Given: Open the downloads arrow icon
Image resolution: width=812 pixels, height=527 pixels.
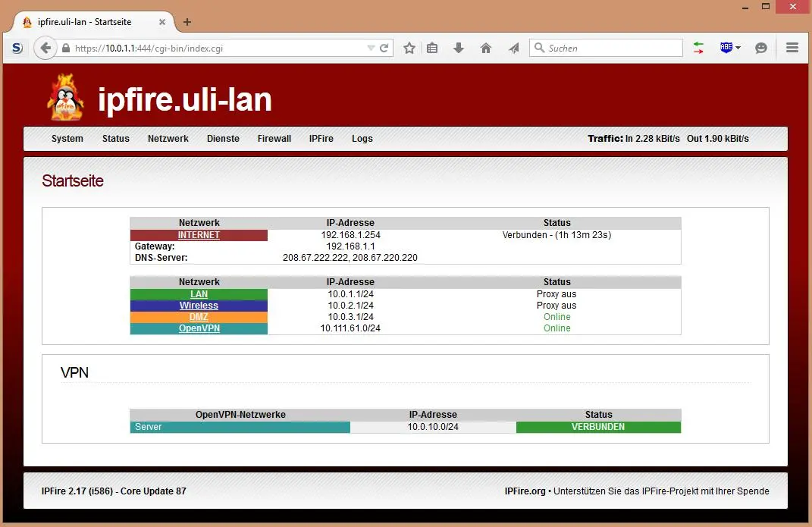Looking at the screenshot, I should (x=458, y=48).
